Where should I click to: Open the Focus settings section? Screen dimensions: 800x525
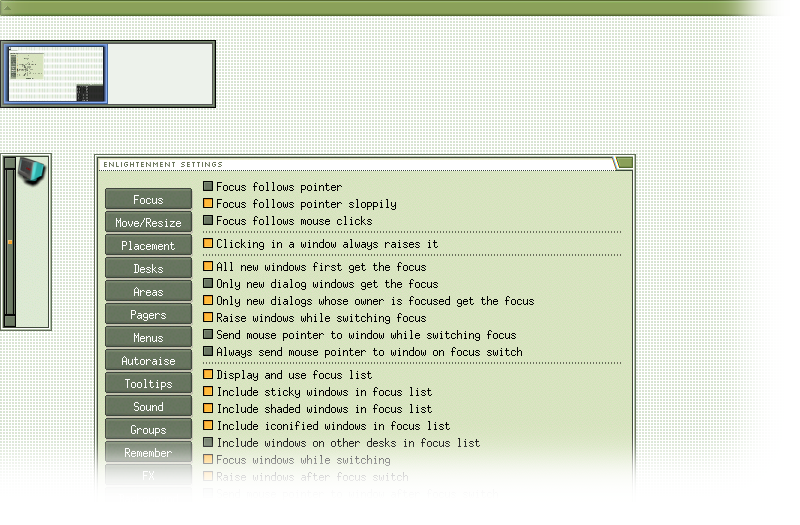tap(148, 199)
